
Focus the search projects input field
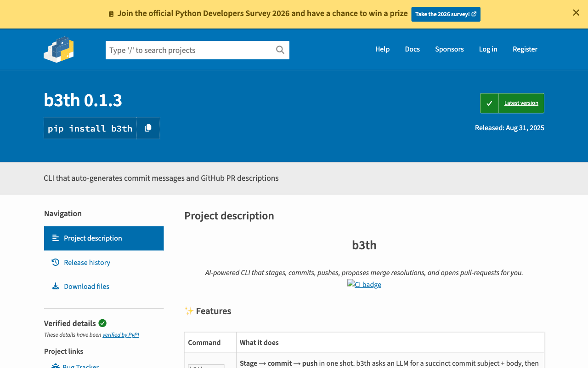189,50
